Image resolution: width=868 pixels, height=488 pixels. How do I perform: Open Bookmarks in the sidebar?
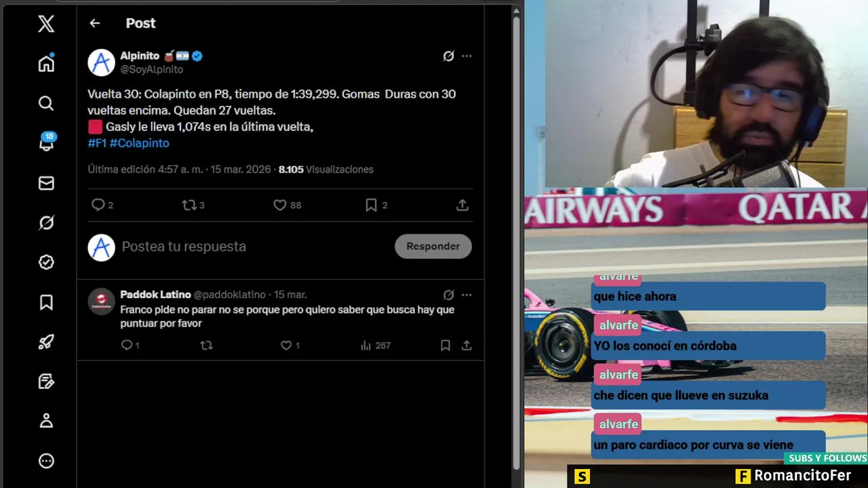(x=46, y=302)
